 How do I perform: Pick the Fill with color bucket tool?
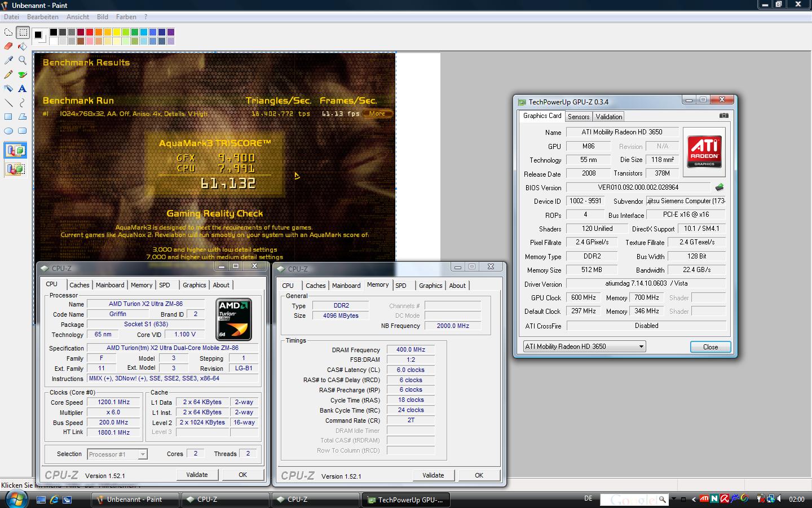point(23,46)
